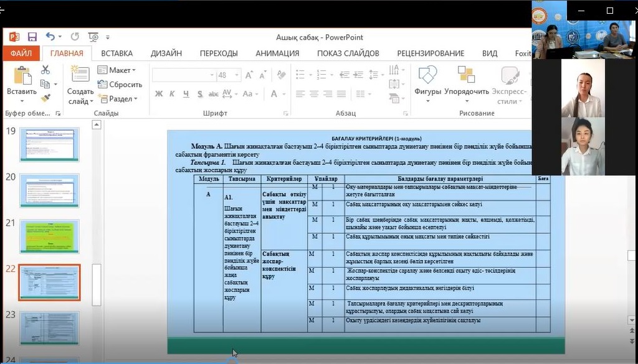
Task: Click the Save icon in quick access toolbar
Action: click(32, 37)
